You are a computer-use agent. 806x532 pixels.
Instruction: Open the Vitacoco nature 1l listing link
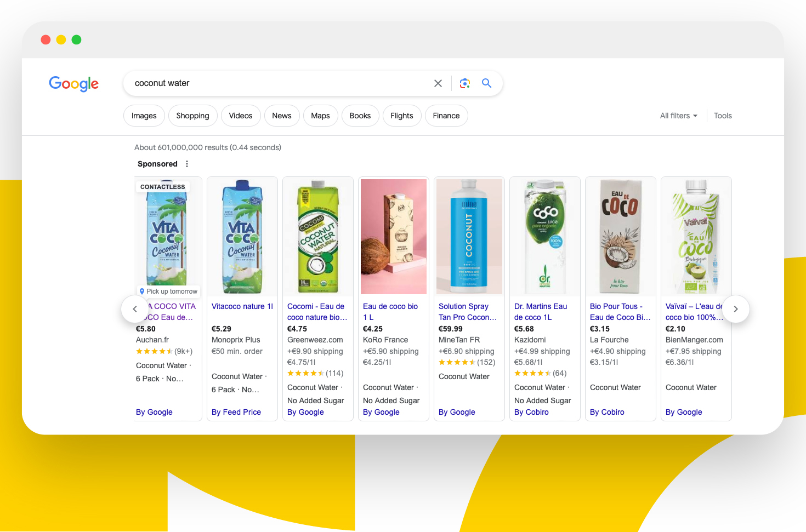tap(242, 306)
